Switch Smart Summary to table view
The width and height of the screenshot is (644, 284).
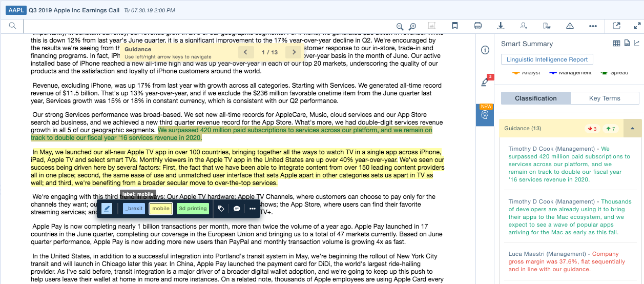tap(617, 44)
